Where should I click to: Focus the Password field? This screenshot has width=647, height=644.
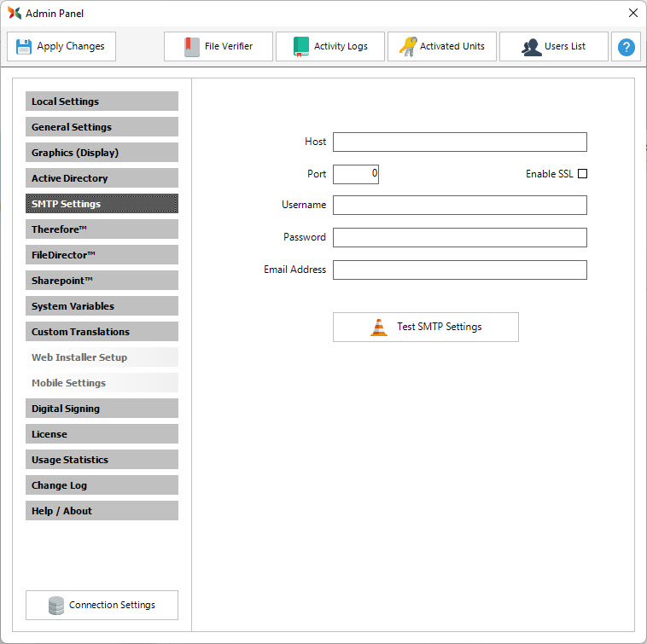[460, 237]
